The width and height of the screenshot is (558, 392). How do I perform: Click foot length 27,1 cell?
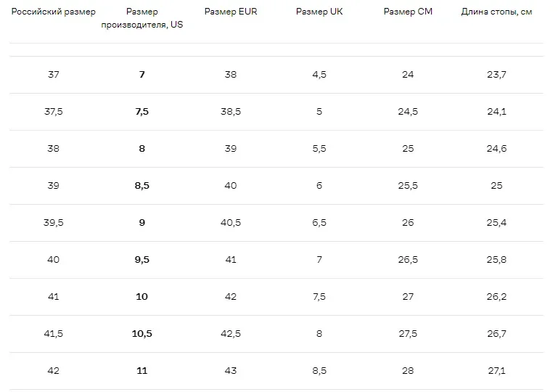click(x=496, y=371)
